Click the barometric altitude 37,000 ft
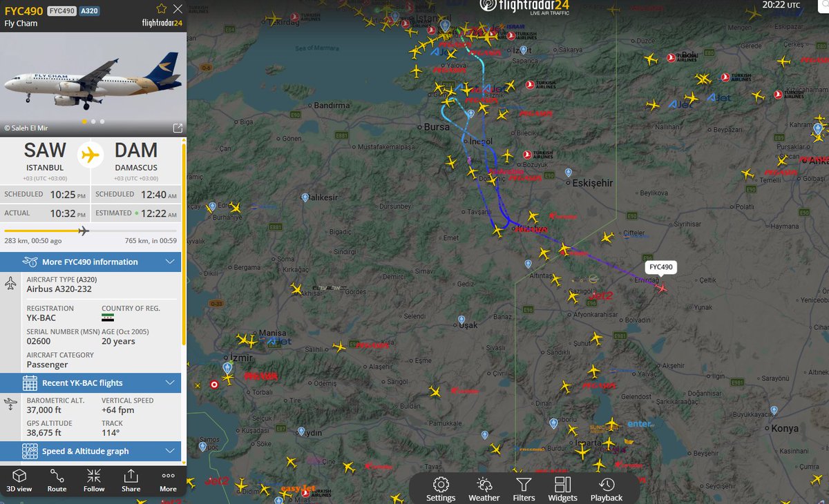 [x=46, y=410]
